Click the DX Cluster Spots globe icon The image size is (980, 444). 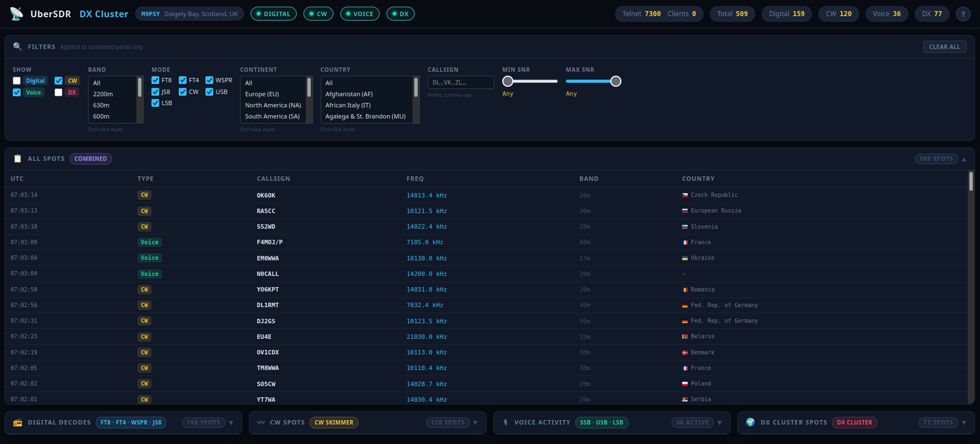(x=750, y=422)
